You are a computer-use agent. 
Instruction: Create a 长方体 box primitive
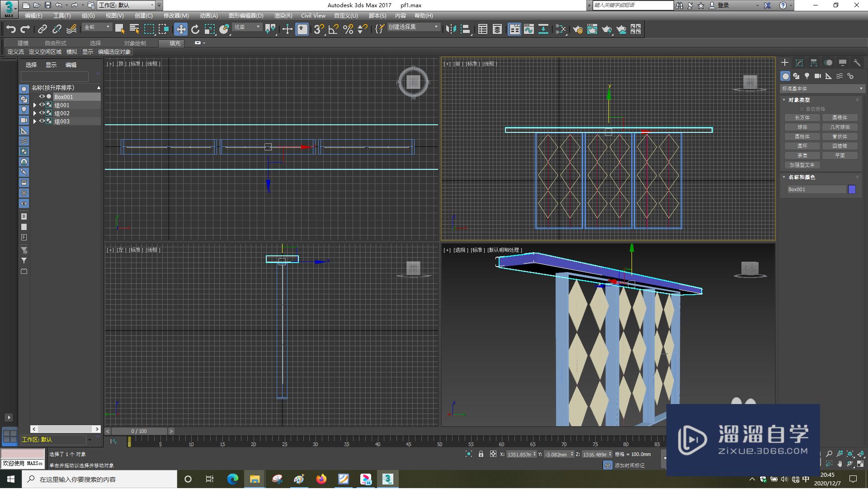pyautogui.click(x=802, y=118)
